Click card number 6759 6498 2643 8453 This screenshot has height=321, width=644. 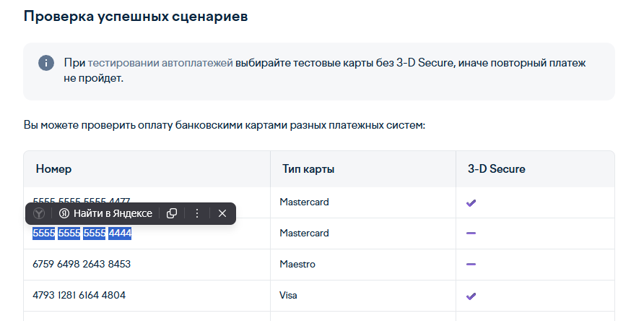82,264
